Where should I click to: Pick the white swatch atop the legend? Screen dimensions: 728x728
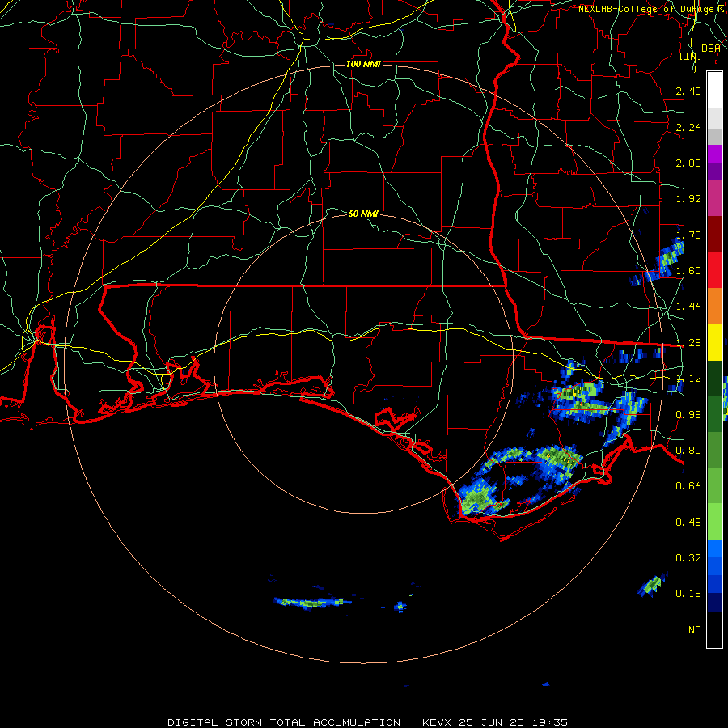tap(714, 91)
